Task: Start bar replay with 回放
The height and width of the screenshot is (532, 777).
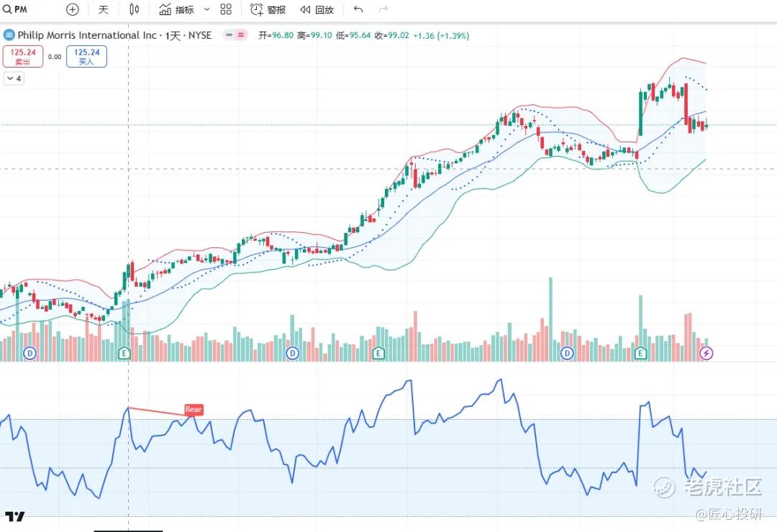Action: pos(317,9)
